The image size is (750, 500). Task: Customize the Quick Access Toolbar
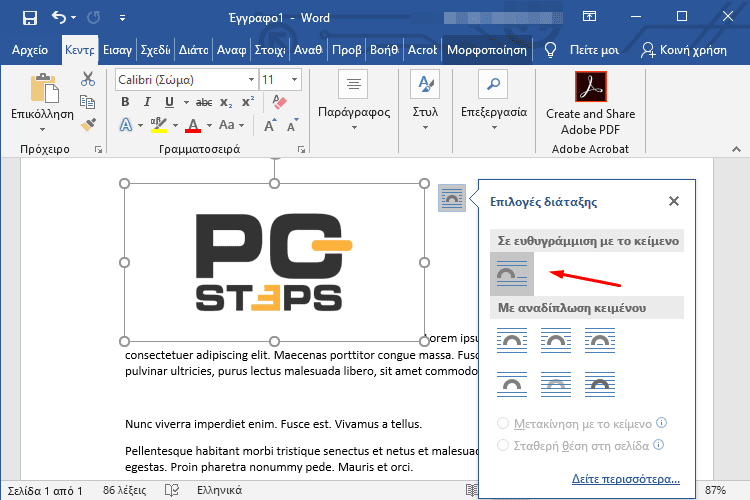click(x=122, y=18)
